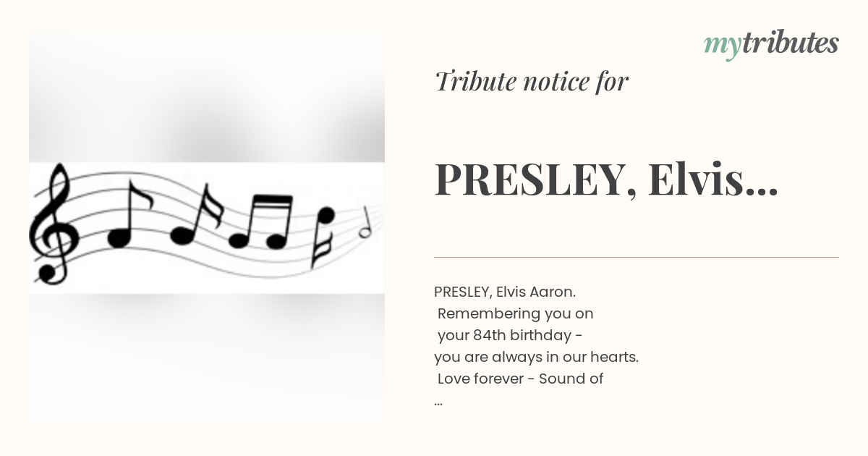Click the blurred area below the music staff
Viewport: 868px width, 456px height.
pyautogui.click(x=207, y=359)
